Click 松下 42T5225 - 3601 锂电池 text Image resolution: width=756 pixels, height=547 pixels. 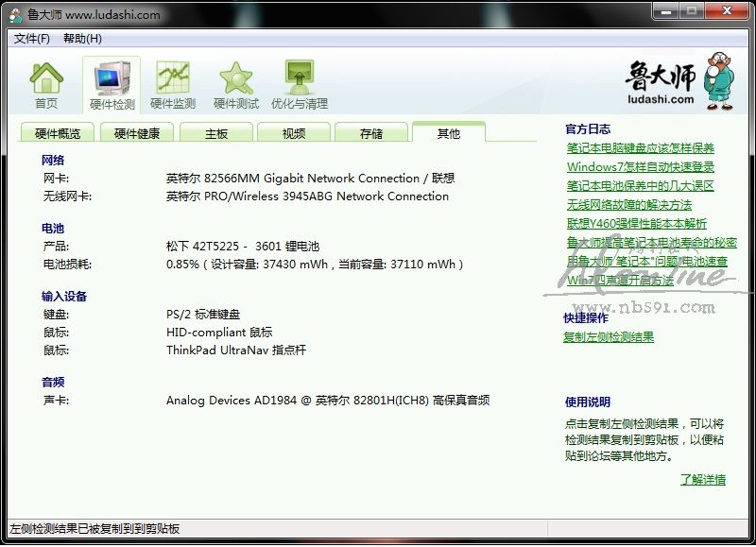click(243, 247)
